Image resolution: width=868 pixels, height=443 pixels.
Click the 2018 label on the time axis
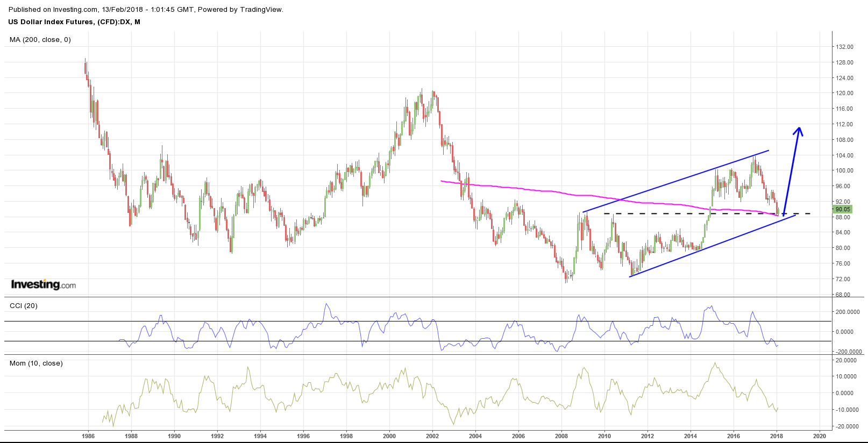pyautogui.click(x=777, y=436)
